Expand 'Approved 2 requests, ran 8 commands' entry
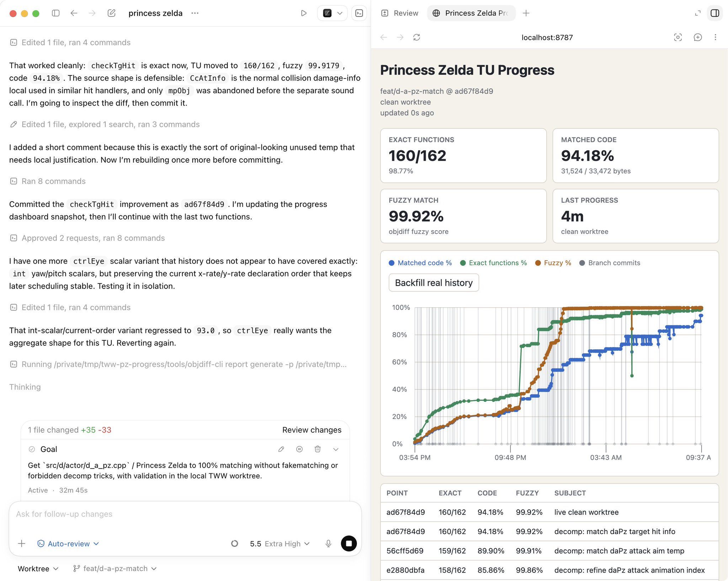 [x=87, y=238]
